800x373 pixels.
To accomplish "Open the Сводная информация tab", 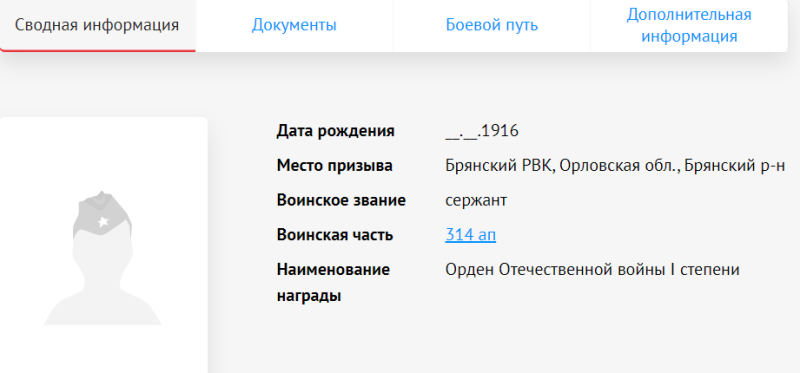I will click(x=97, y=26).
